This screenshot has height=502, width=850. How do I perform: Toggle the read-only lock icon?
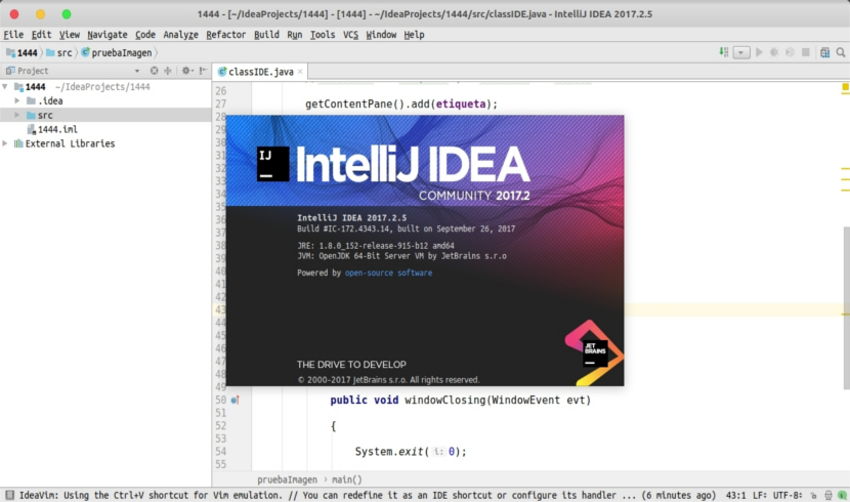point(813,495)
